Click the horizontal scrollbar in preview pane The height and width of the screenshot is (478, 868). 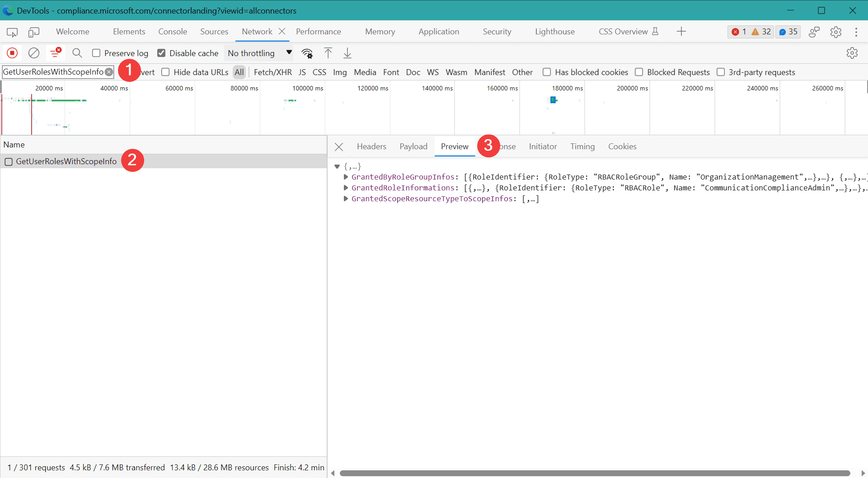coord(595,473)
